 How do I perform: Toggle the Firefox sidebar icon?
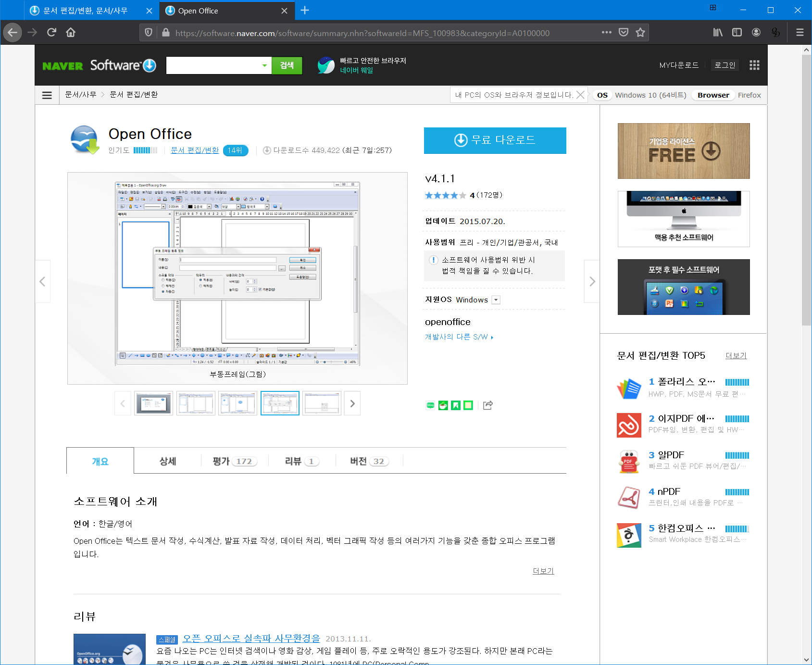737,32
